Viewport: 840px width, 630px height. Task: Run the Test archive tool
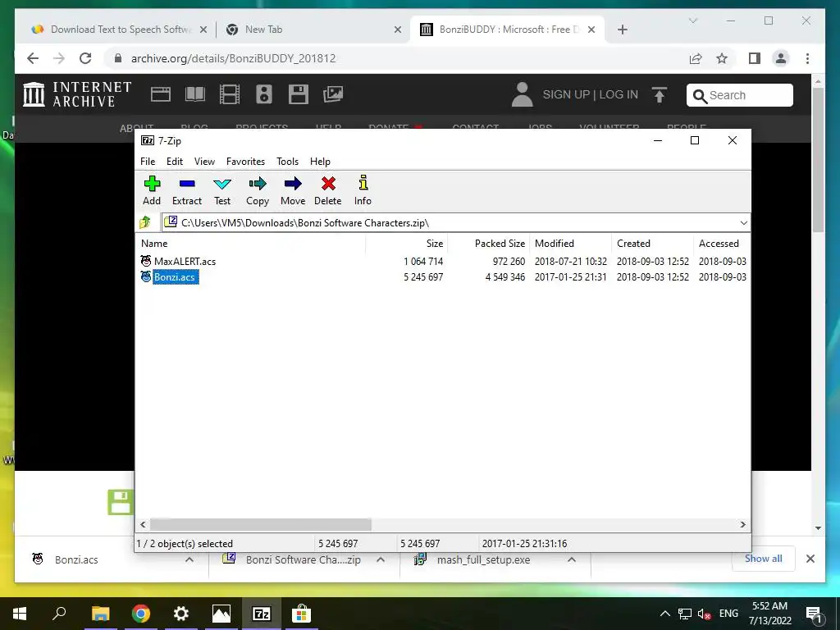[221, 190]
